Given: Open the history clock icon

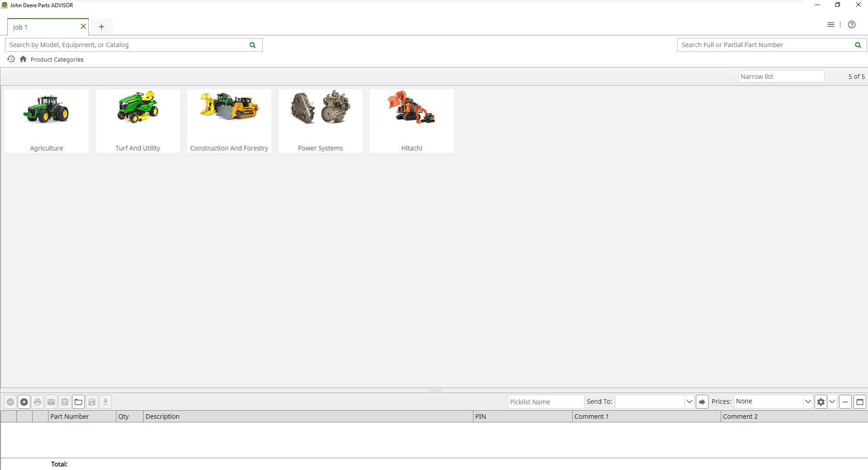Looking at the screenshot, I should click(11, 59).
